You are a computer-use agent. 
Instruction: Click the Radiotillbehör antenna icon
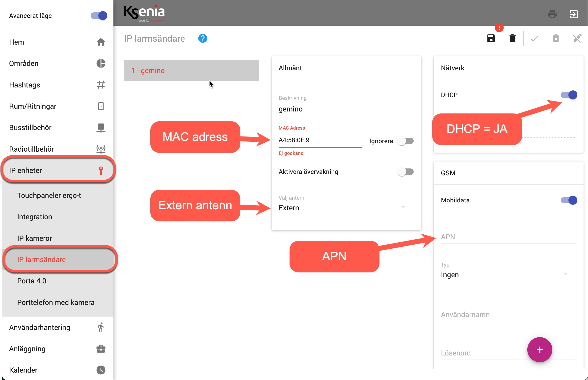(101, 149)
